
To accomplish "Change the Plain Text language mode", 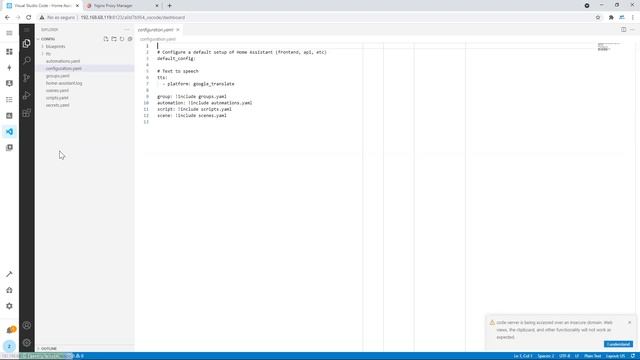I will (x=592, y=356).
